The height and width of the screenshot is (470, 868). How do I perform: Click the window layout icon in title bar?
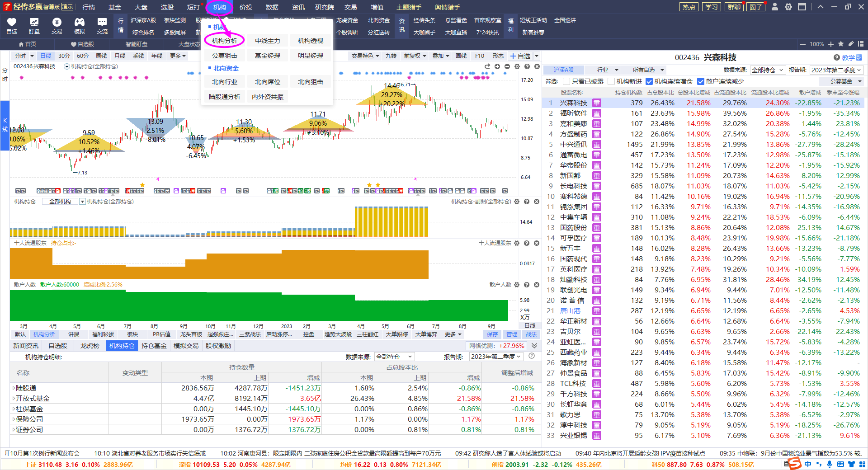(802, 7)
